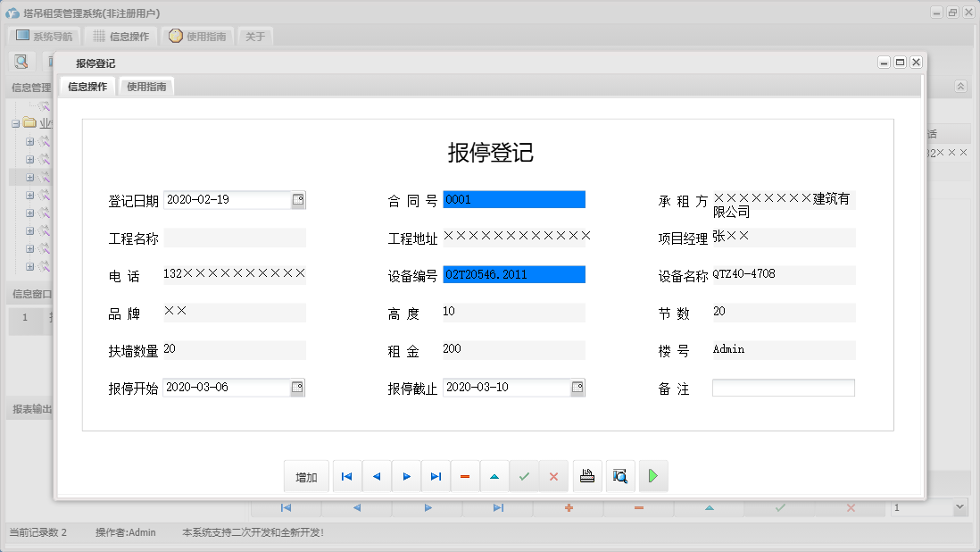Image resolution: width=980 pixels, height=552 pixels.
Task: Jump to the first record using navigation icon
Action: pos(347,476)
